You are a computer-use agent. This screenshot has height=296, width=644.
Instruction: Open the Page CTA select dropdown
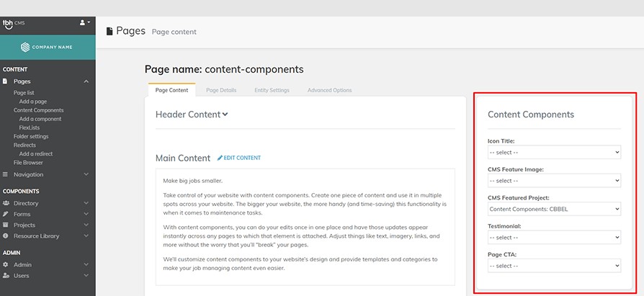(x=554, y=266)
